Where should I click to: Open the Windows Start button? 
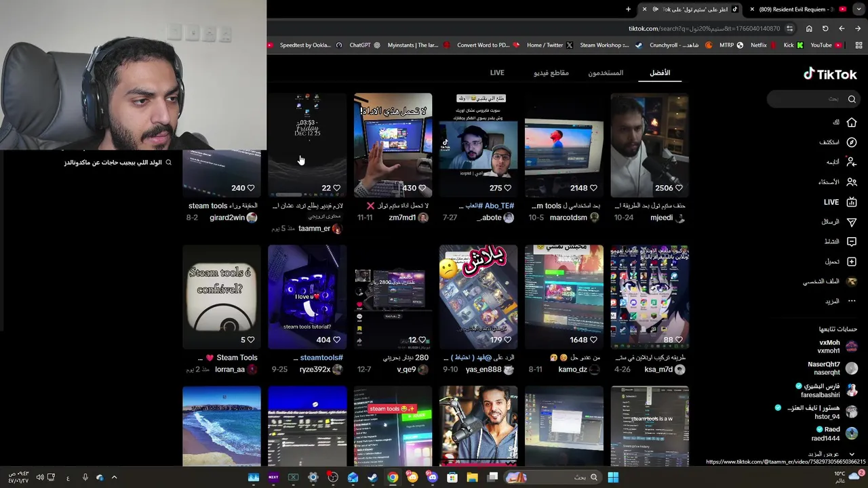click(x=613, y=477)
